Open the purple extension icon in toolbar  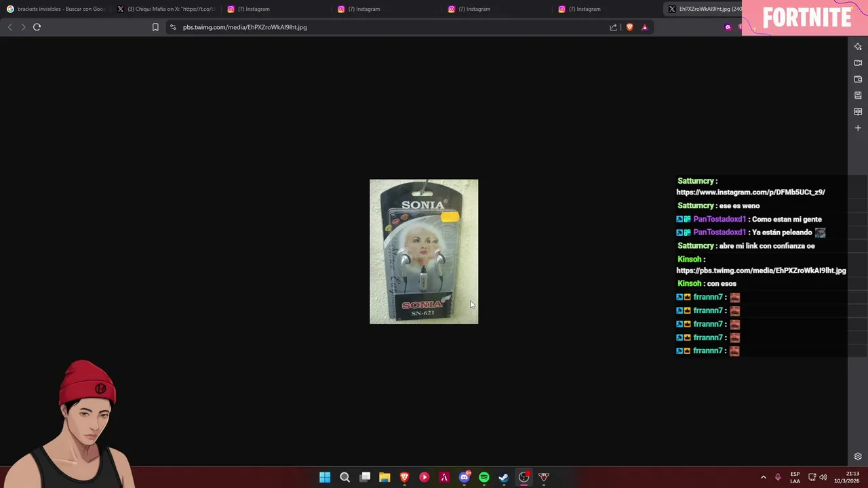728,27
